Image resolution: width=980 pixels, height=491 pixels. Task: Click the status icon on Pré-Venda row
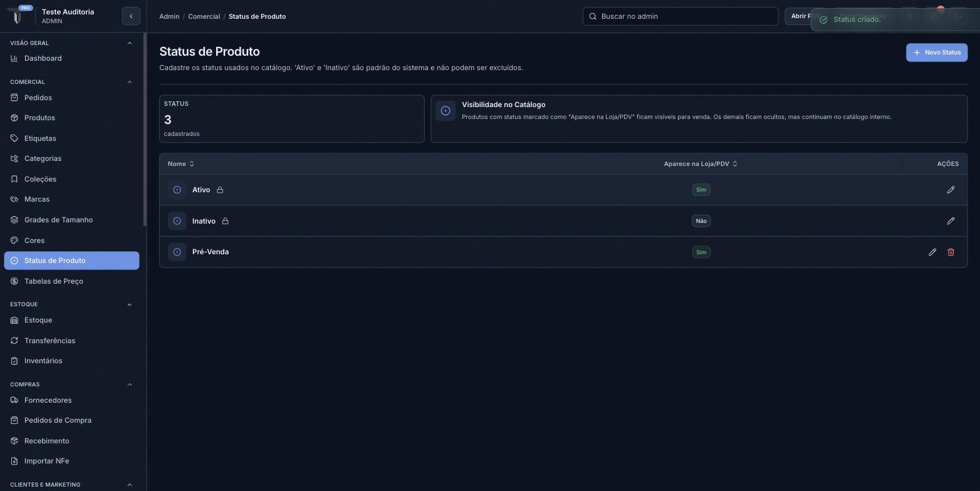click(x=177, y=252)
